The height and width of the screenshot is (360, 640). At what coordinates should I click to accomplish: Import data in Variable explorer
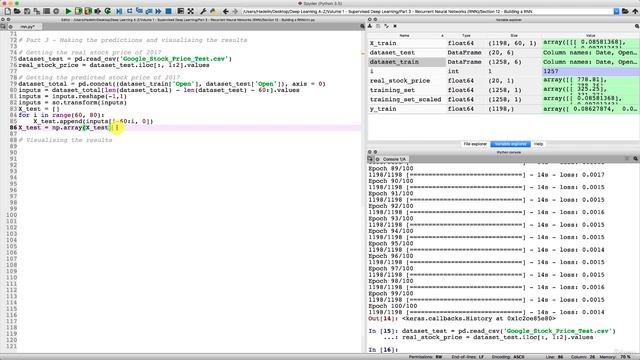point(370,26)
